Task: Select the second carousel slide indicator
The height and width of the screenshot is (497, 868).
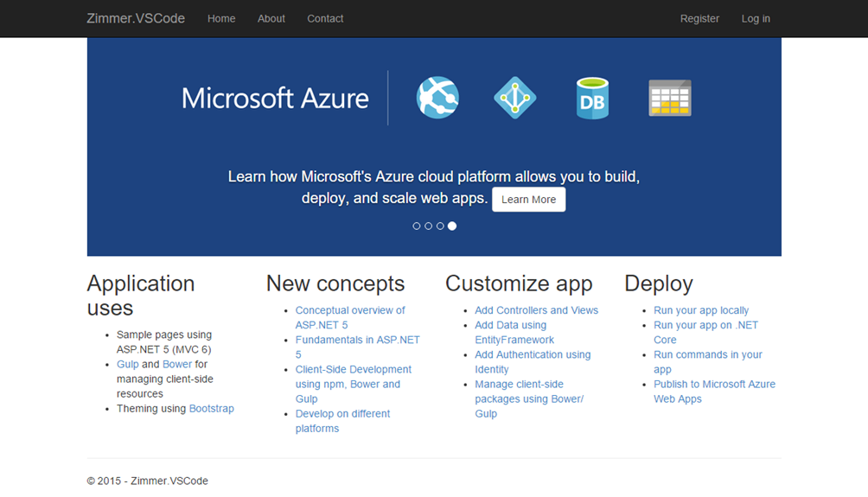Action: [x=429, y=226]
